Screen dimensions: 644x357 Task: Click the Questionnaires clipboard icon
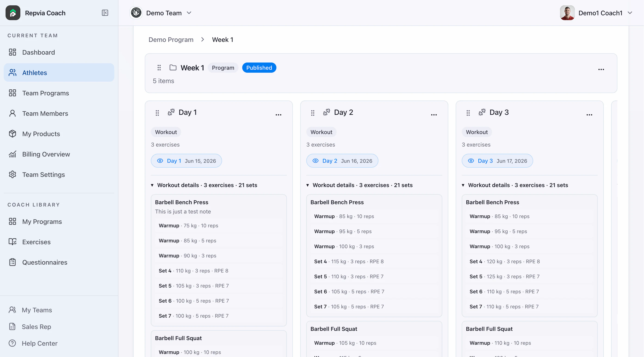click(x=12, y=262)
